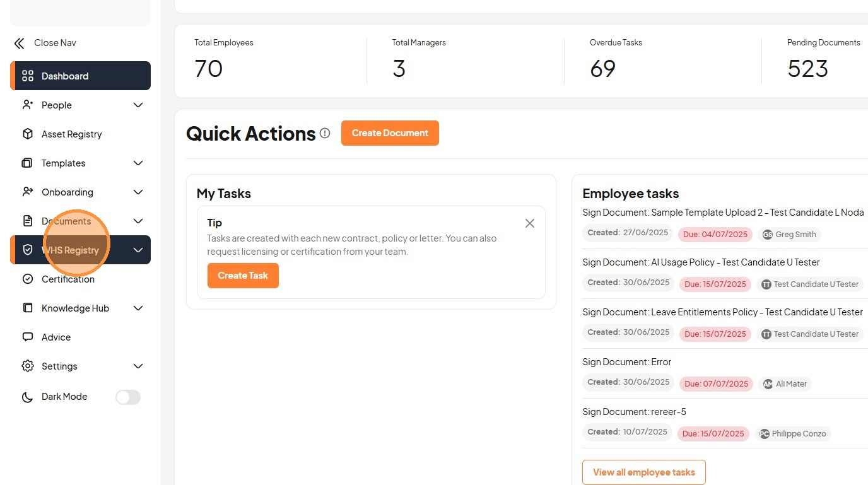This screenshot has height=485, width=868.
Task: Open the Dashboard menu item
Action: (x=65, y=76)
